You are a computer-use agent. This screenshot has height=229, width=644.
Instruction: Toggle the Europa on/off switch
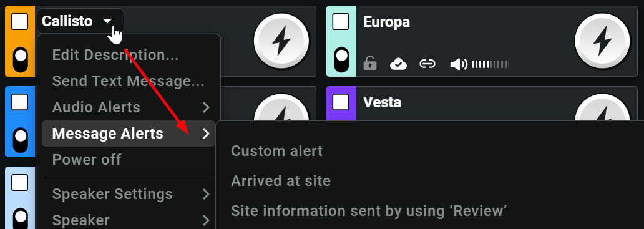(x=341, y=59)
